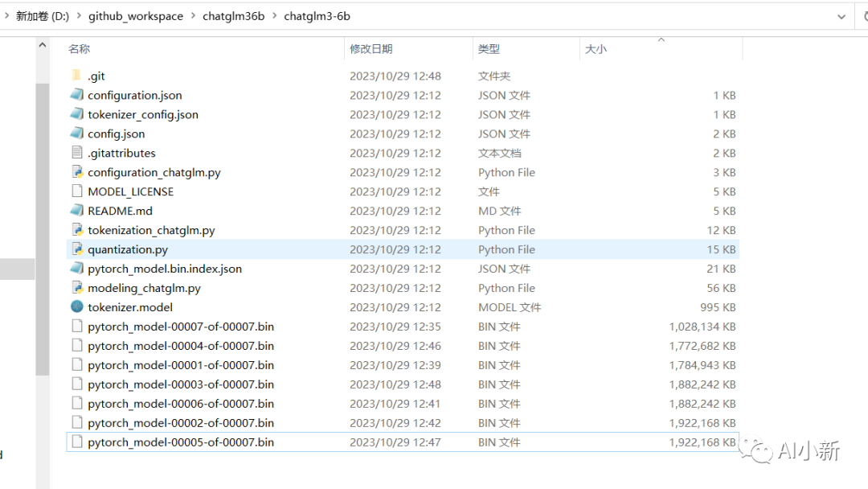Sort by 名称 column header

(79, 49)
